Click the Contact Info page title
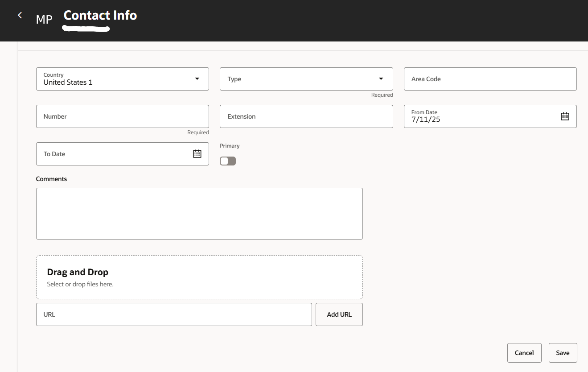Viewport: 588px width, 372px height. coord(100,16)
